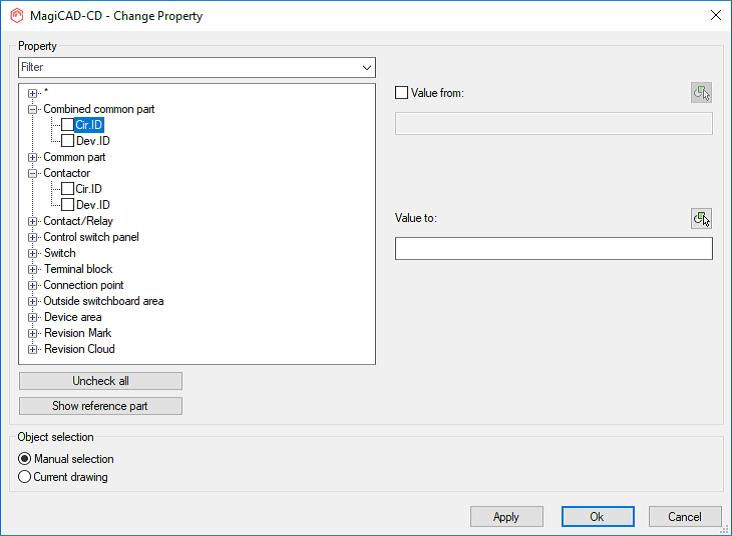Close the Change Property dialog

(x=716, y=15)
